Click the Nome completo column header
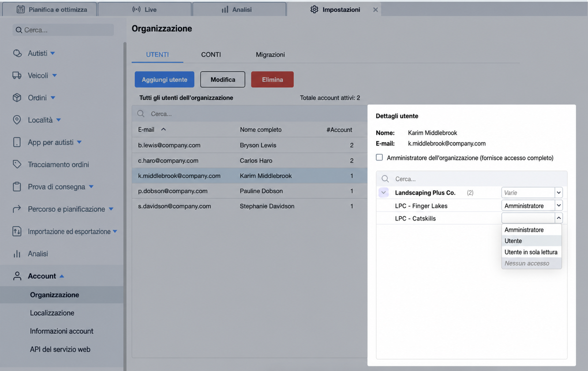This screenshot has height=371, width=588. [261, 130]
